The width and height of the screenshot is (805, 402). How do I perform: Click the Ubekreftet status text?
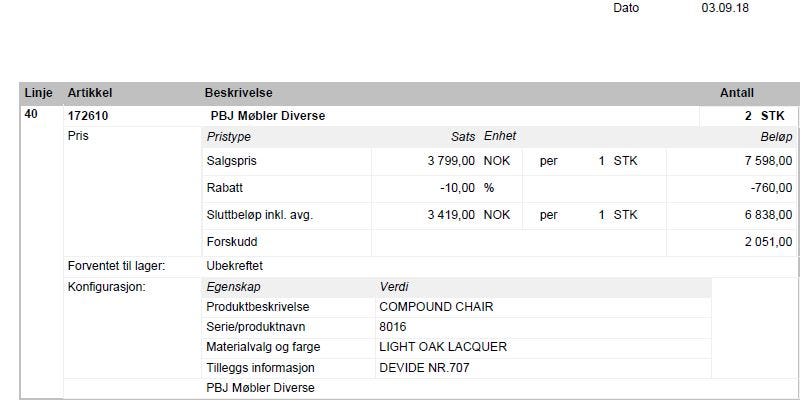234,266
